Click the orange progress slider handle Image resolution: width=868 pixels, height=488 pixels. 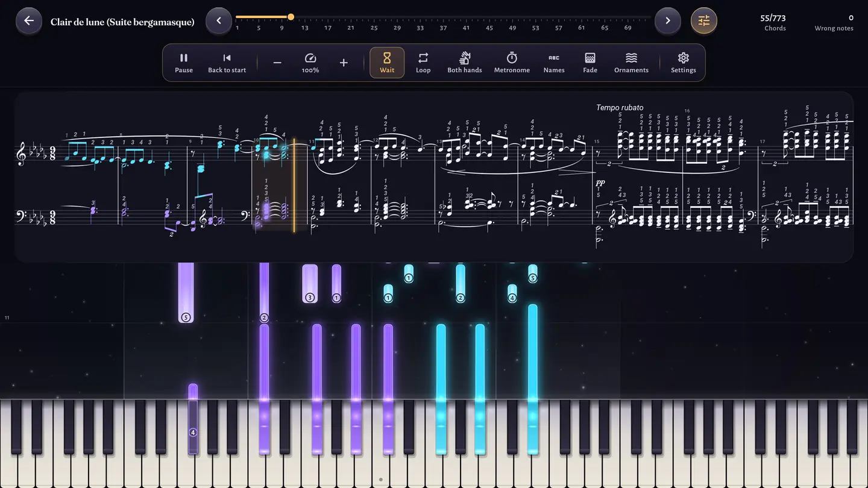tap(291, 17)
